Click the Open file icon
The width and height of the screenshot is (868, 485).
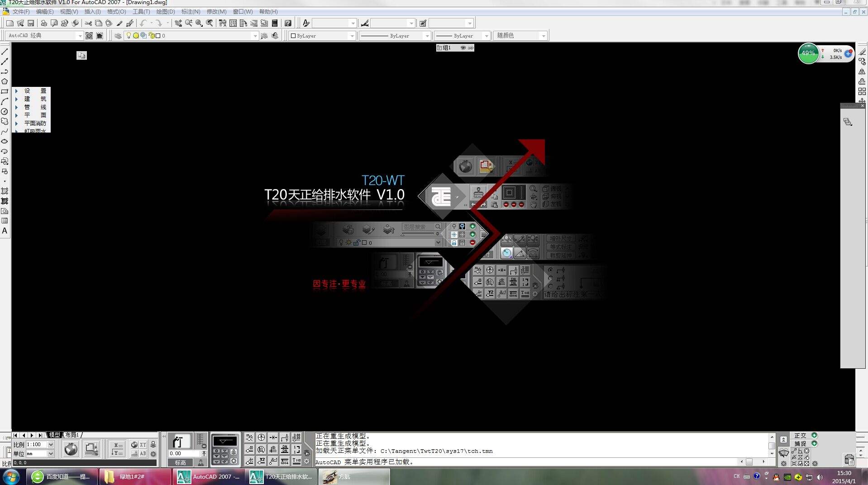click(x=20, y=23)
